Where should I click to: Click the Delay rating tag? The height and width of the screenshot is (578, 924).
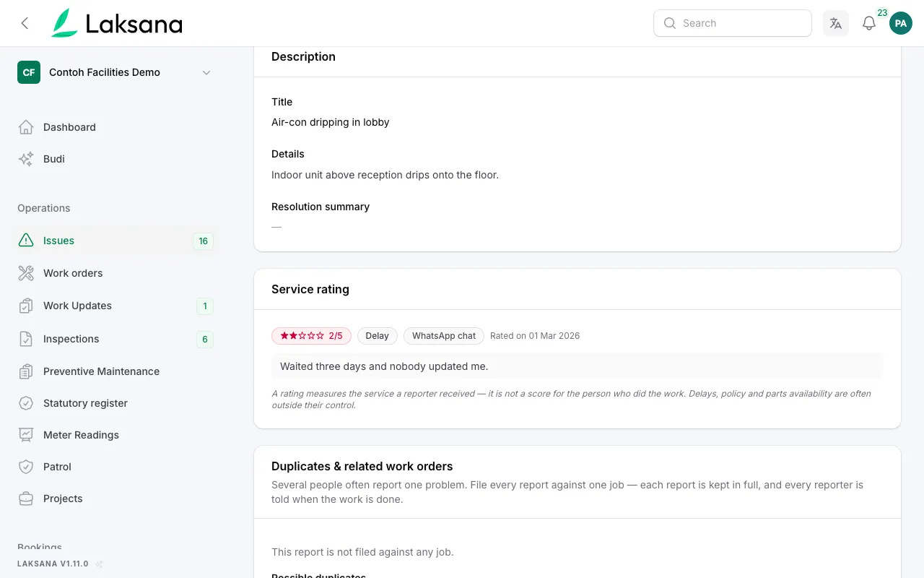click(377, 336)
